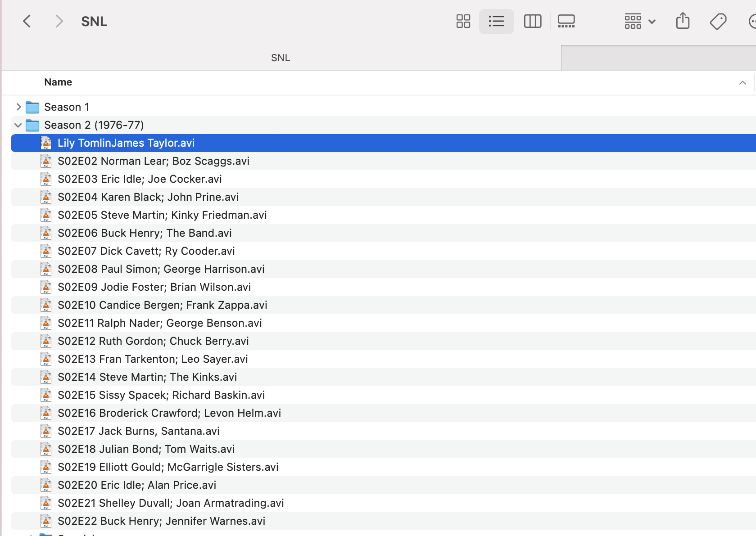Image resolution: width=756 pixels, height=536 pixels.
Task: Go back using the back arrow
Action: 27,21
